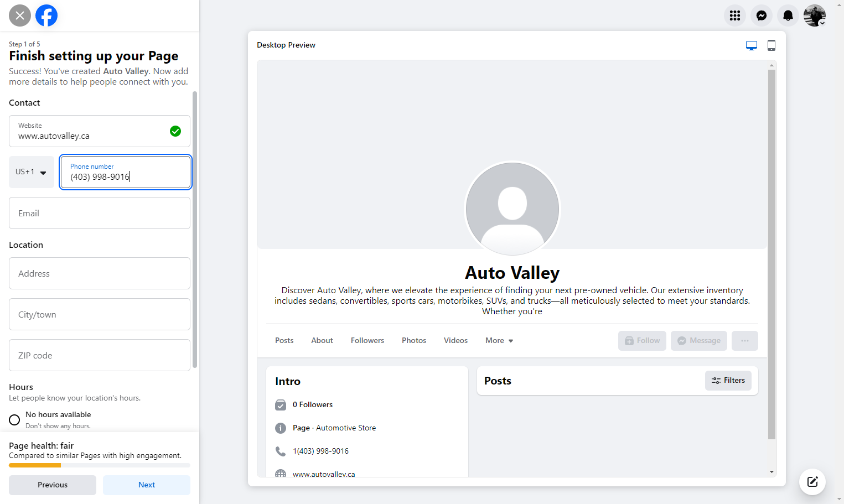
Task: Switch to desktop preview icon
Action: click(x=752, y=45)
